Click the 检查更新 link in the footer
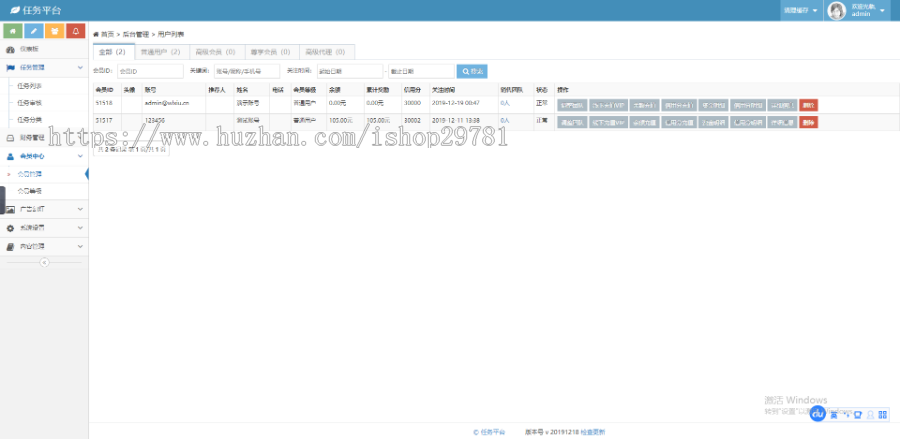The width and height of the screenshot is (900, 439). point(592,432)
